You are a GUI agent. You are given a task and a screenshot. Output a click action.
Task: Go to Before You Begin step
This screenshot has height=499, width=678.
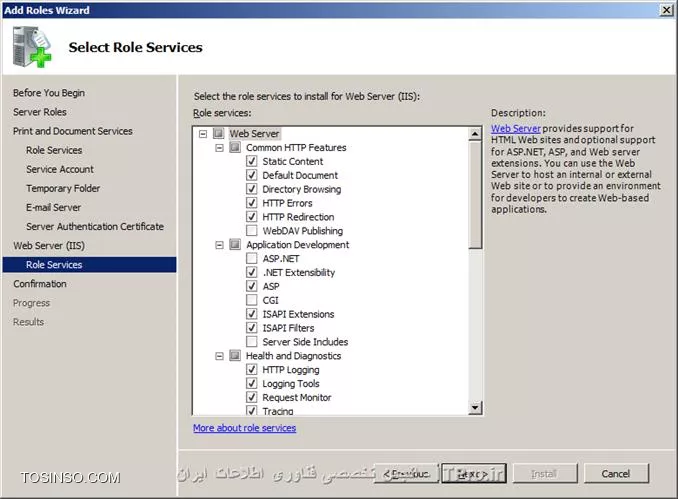(49, 93)
